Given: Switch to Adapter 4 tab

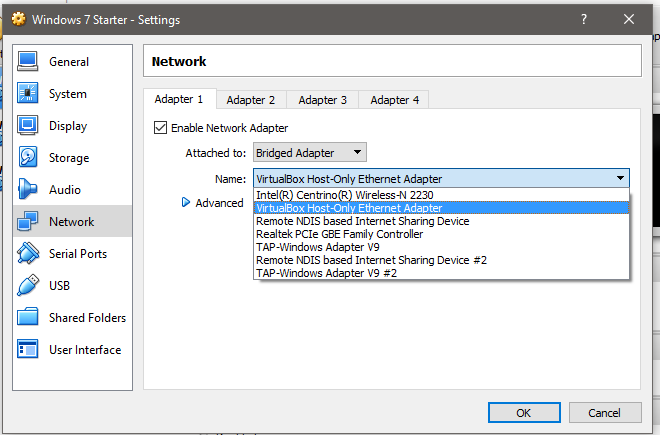Looking at the screenshot, I should (x=395, y=100).
